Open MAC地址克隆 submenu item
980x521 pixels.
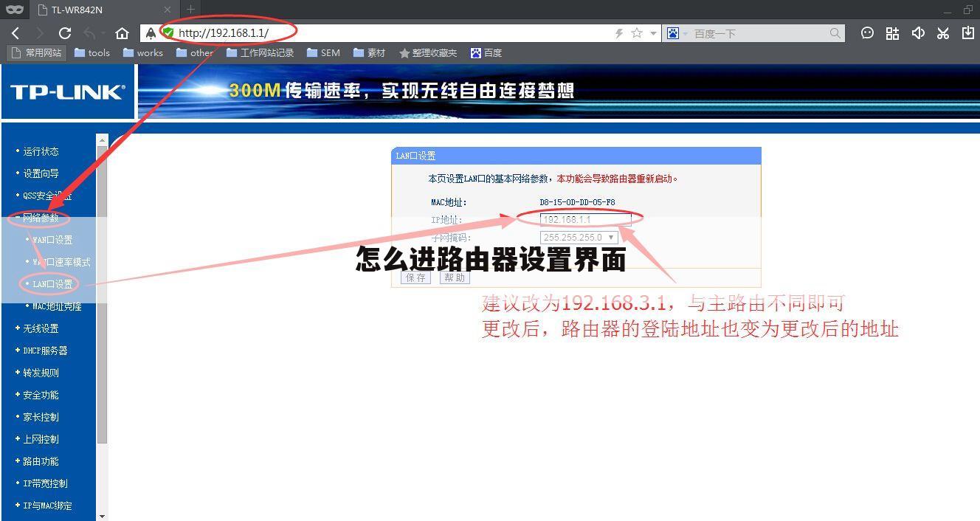(x=57, y=306)
